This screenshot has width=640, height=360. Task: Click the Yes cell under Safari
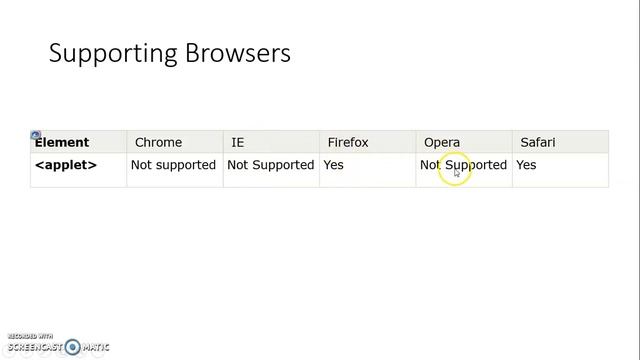pos(560,170)
